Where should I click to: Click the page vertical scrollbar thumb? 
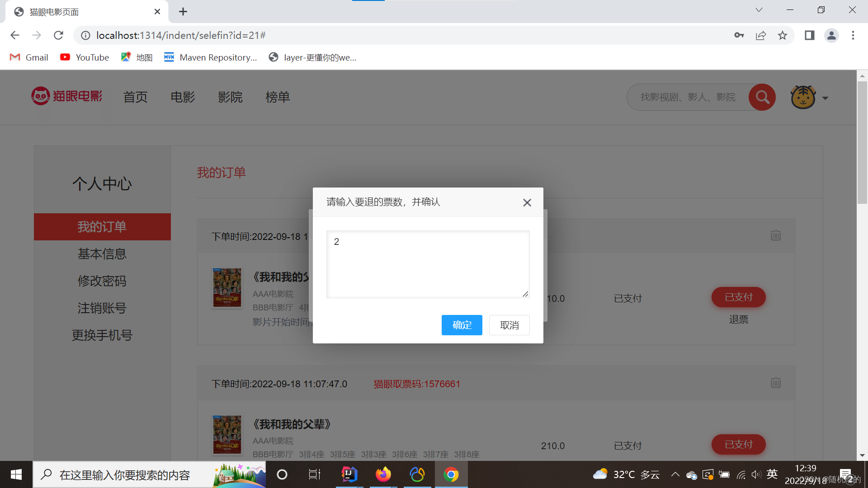tap(862, 142)
